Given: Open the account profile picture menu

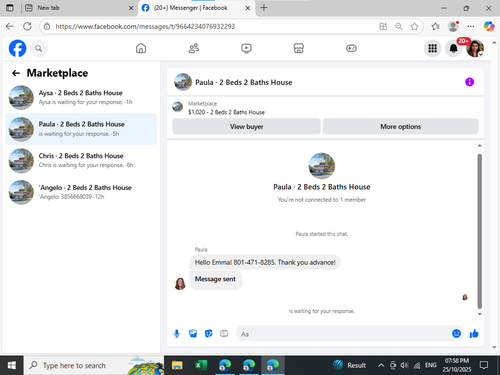Looking at the screenshot, I should pos(475,49).
